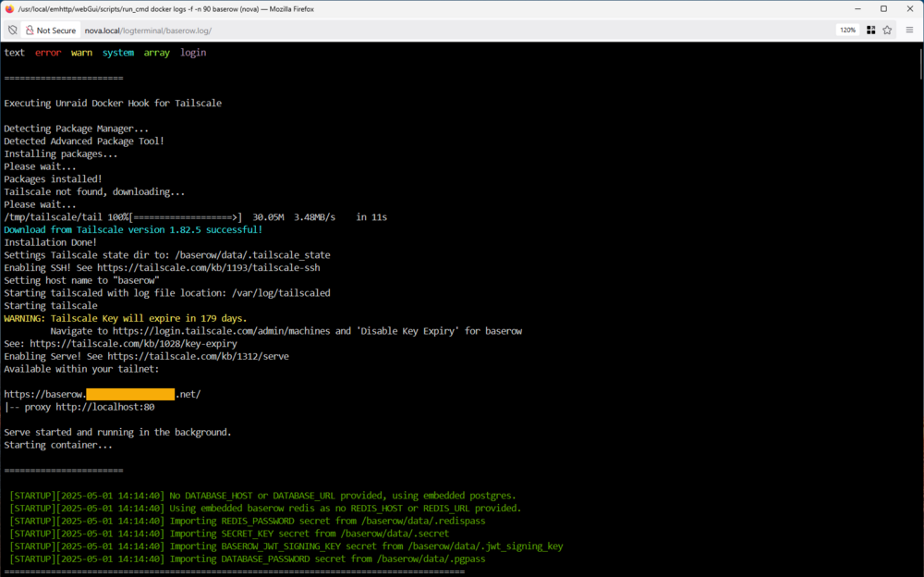Click STARTUP line importing REDIS_PASSWORD secret
Image resolution: width=924 pixels, height=577 pixels.
(x=248, y=521)
